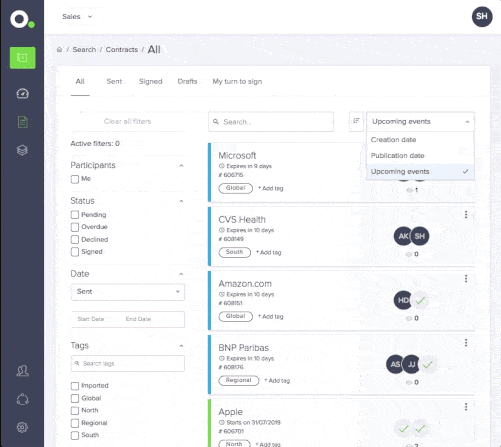The image size is (501, 447).
Task: Add tag to BNP Paribas contract
Action: 277,381
